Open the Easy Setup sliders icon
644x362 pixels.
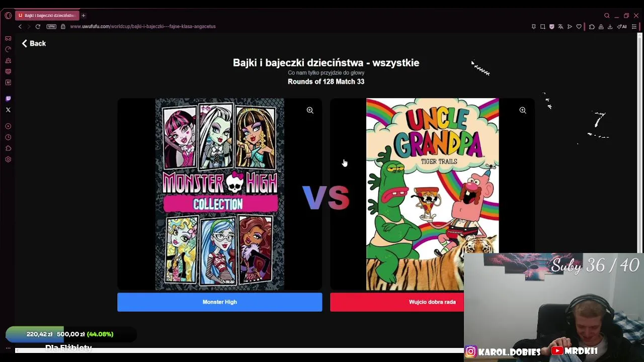(x=634, y=27)
